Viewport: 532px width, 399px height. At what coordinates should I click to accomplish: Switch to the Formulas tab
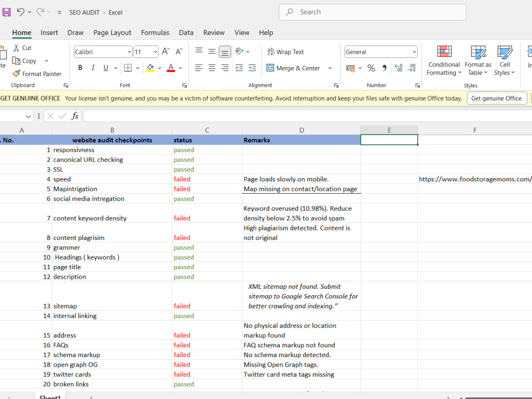pos(155,32)
